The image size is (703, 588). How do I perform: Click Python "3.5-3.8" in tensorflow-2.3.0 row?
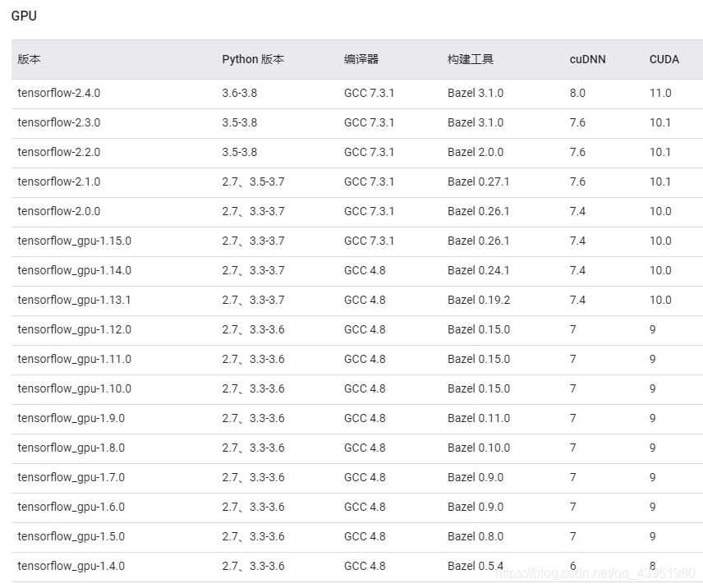click(240, 122)
